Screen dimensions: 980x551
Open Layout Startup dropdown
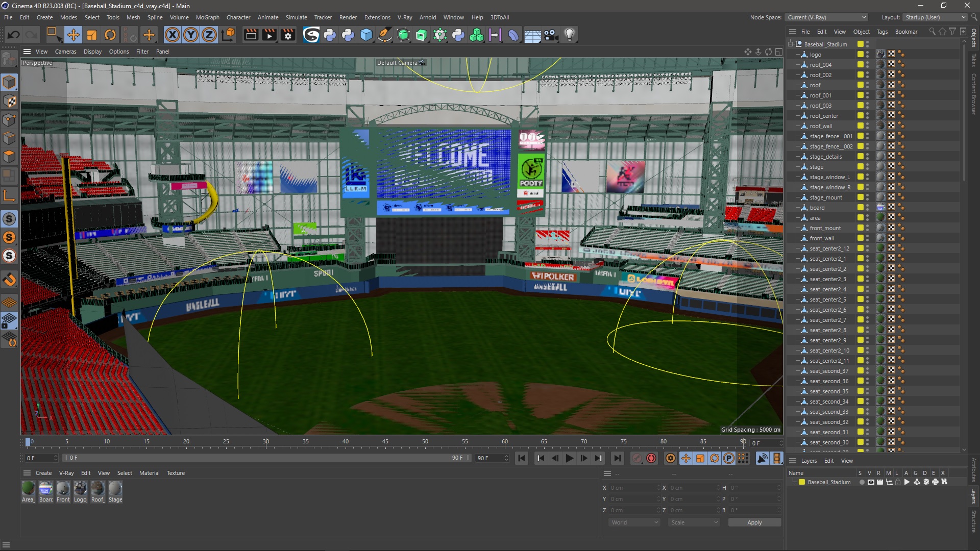point(935,17)
